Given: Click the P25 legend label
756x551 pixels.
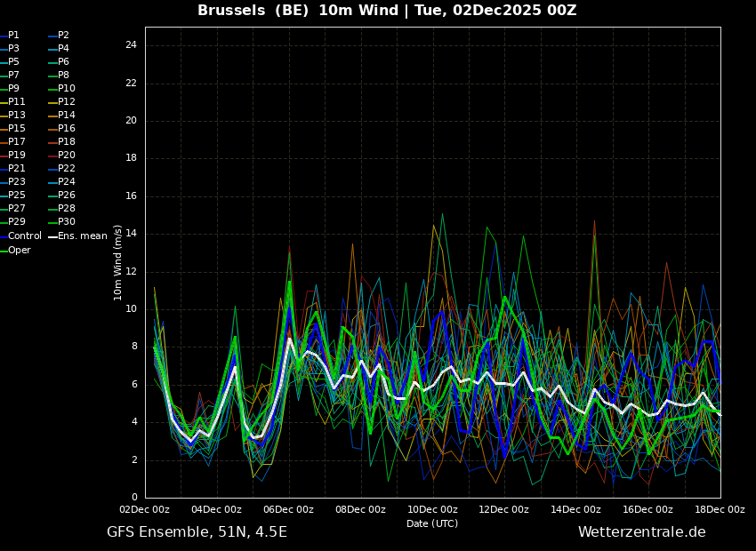Looking at the screenshot, I should coord(17,196).
